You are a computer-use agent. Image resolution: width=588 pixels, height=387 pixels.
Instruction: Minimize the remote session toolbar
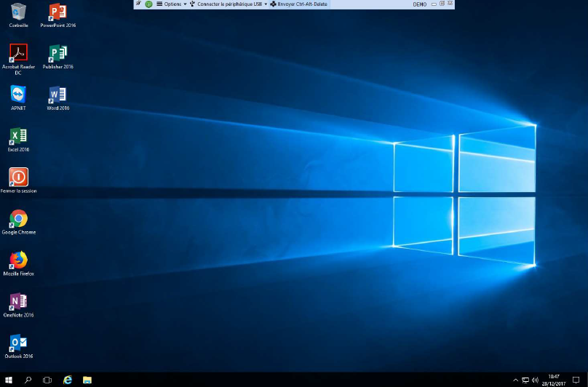click(434, 4)
